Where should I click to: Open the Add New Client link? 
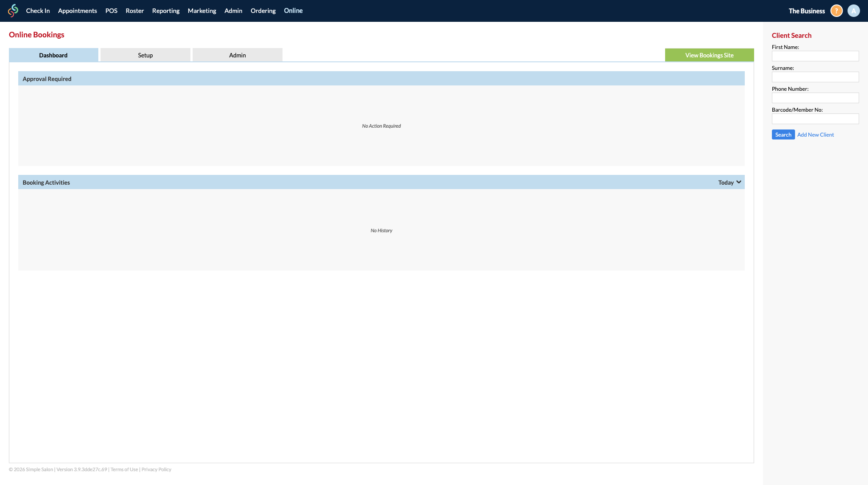coord(815,134)
